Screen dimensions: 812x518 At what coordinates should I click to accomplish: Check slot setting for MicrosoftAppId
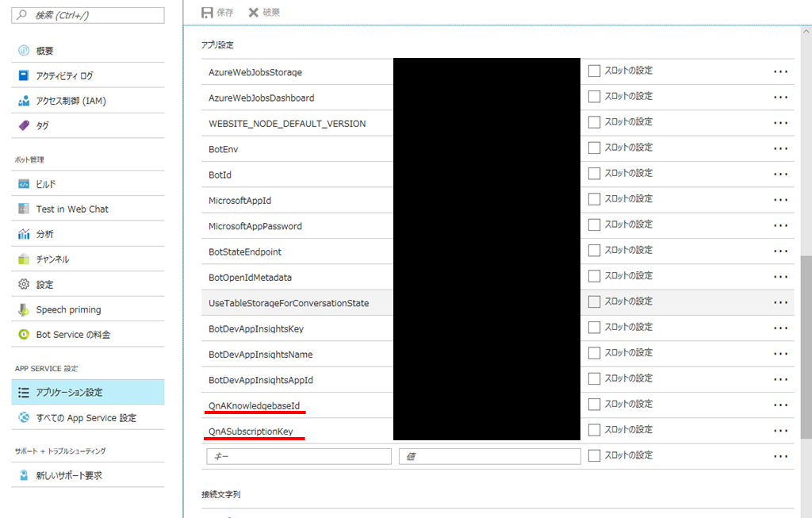[x=595, y=199]
